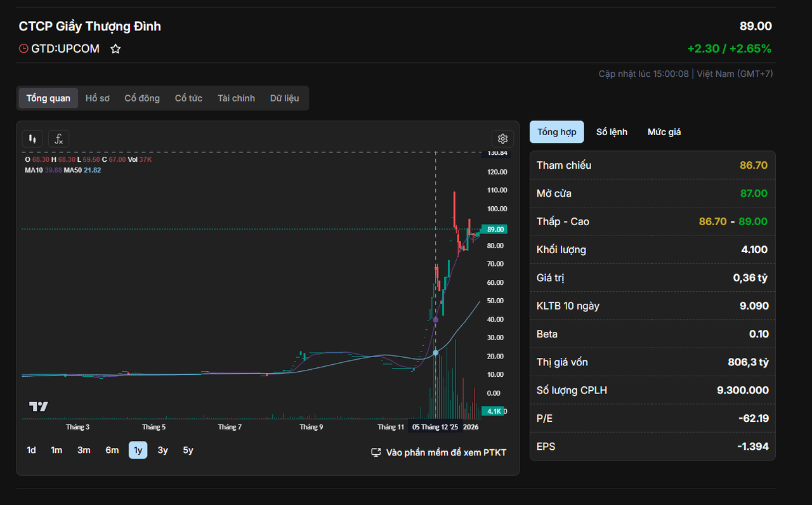
Task: Click the TradingView logo on chart
Action: coord(39,407)
